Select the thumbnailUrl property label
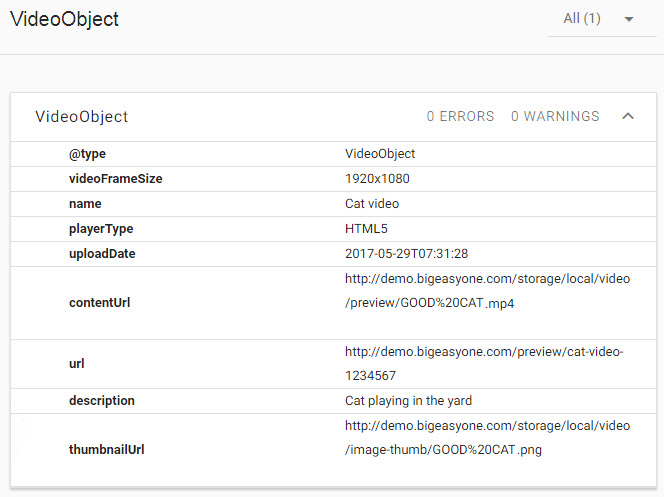Image resolution: width=664 pixels, height=497 pixels. click(107, 450)
